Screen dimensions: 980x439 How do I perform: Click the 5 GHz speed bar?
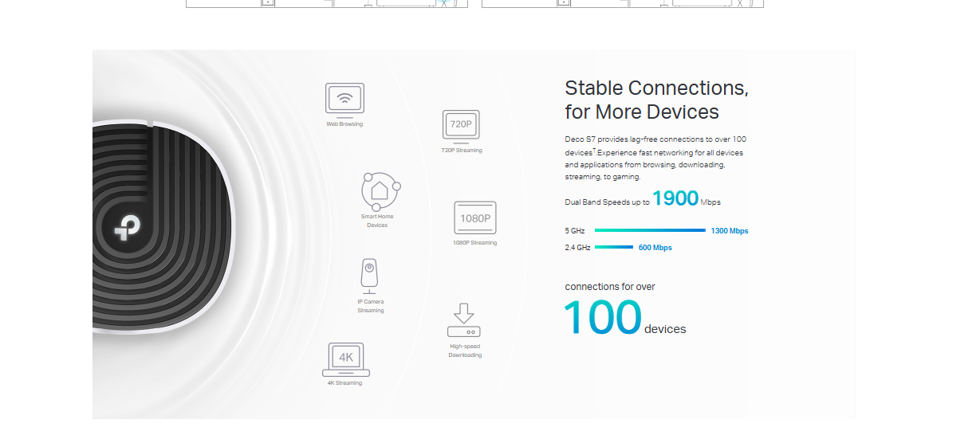(x=650, y=231)
